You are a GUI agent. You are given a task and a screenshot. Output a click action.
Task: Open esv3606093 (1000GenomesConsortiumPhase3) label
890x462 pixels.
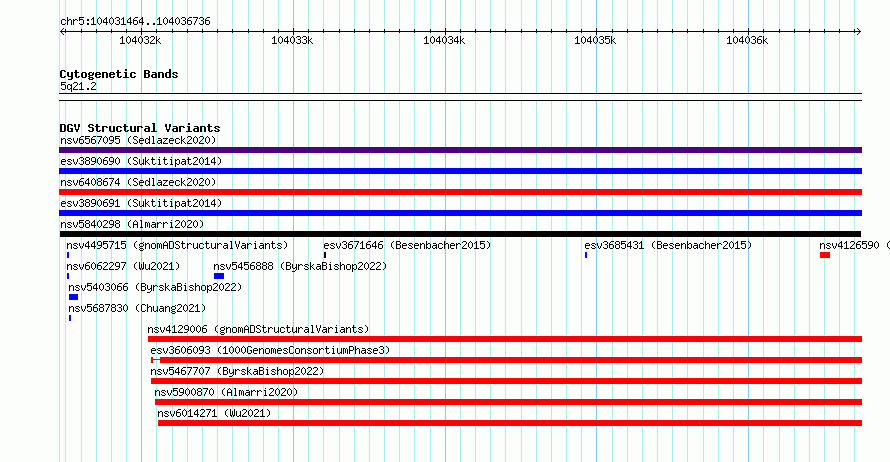pos(270,350)
